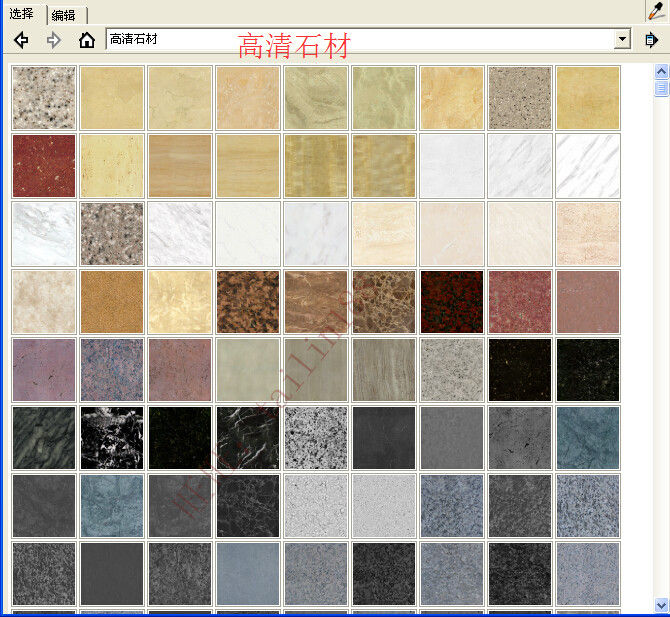Open the details menu arrow icon
670x617 pixels.
tap(651, 40)
